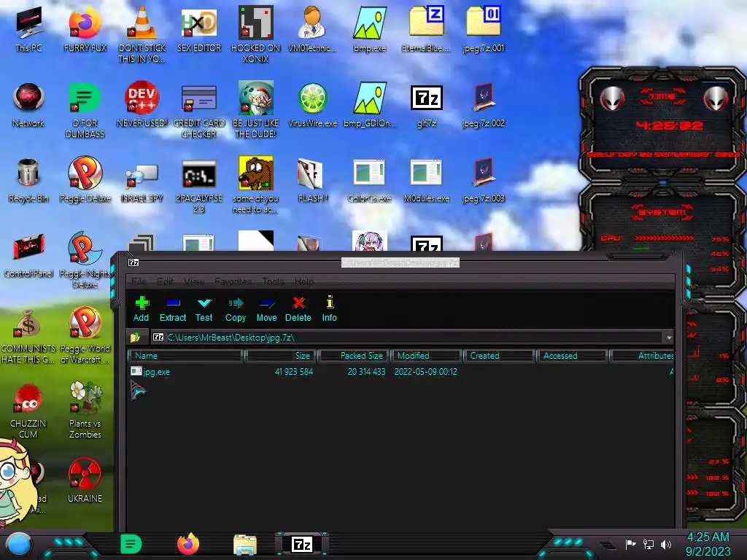Select the D FOR DUMBASS shortcut
747x560 pixels.
pos(85,109)
